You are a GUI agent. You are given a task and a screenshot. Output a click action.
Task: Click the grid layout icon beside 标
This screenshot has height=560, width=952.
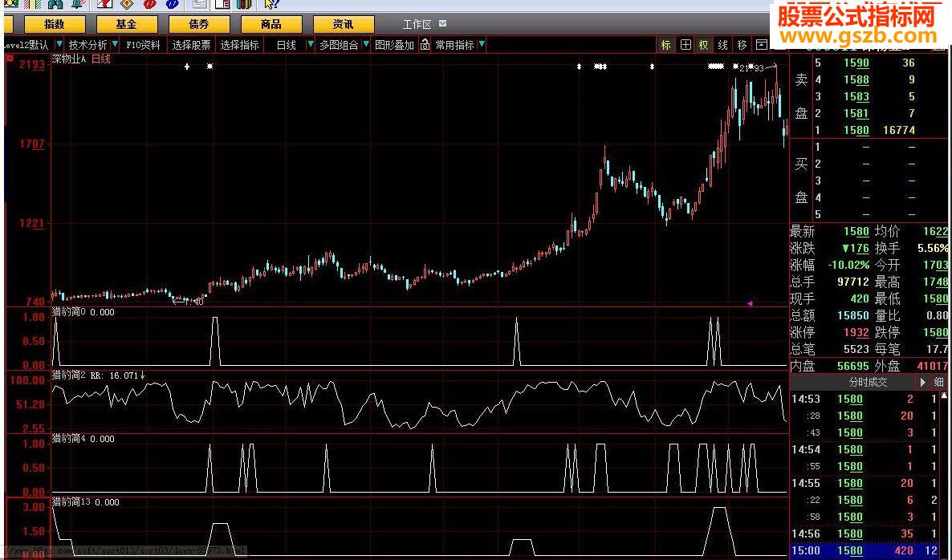tap(685, 45)
